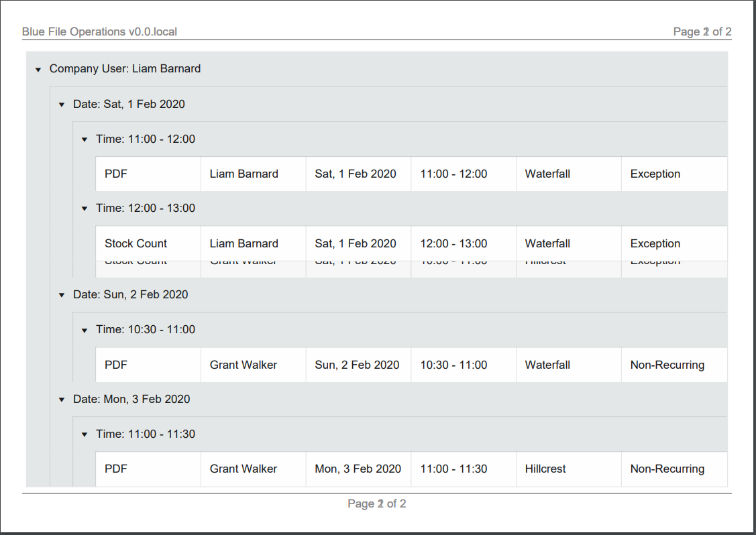This screenshot has width=756, height=535.
Task: Select the Sun, 2 Feb 2020 date cell
Action: coord(357,365)
